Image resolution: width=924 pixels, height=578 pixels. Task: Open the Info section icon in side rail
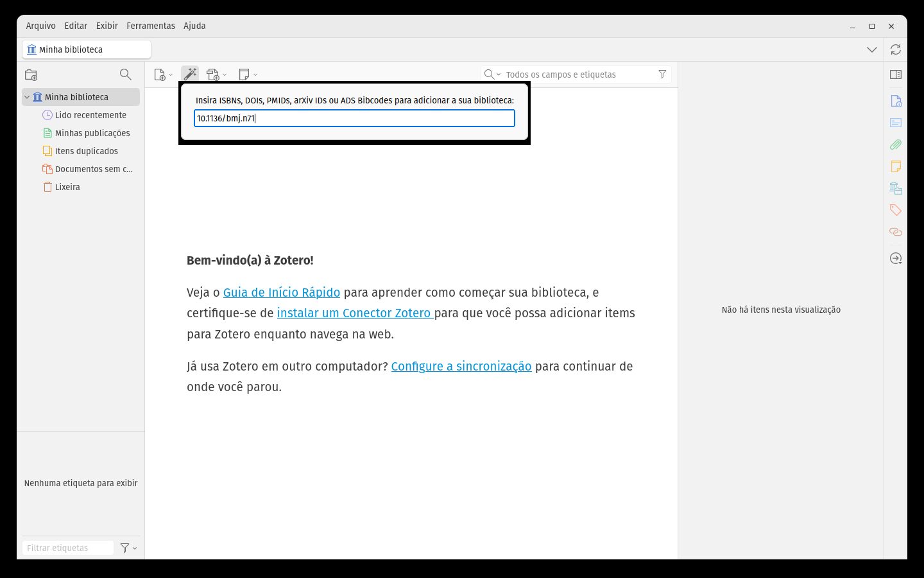(x=896, y=101)
